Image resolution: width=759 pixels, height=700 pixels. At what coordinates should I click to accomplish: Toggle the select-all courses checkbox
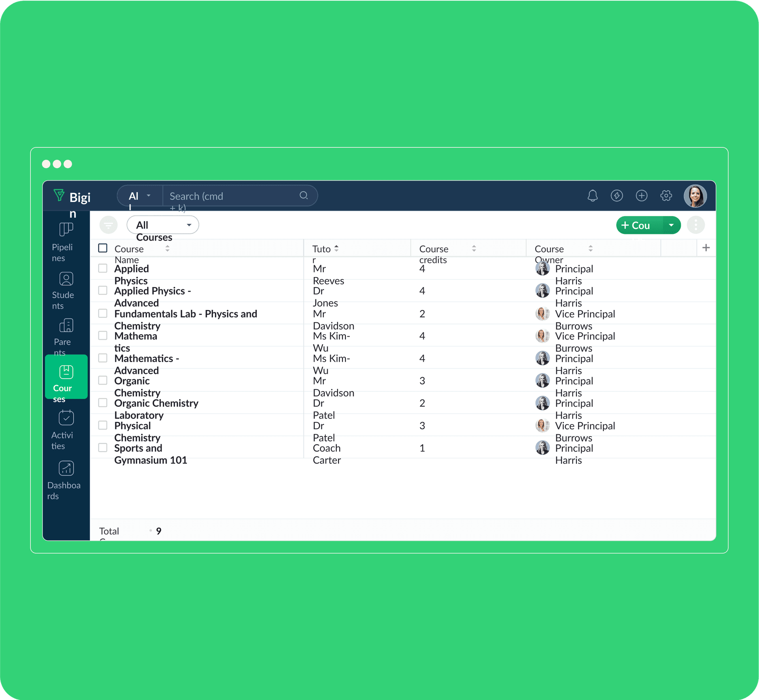(103, 248)
